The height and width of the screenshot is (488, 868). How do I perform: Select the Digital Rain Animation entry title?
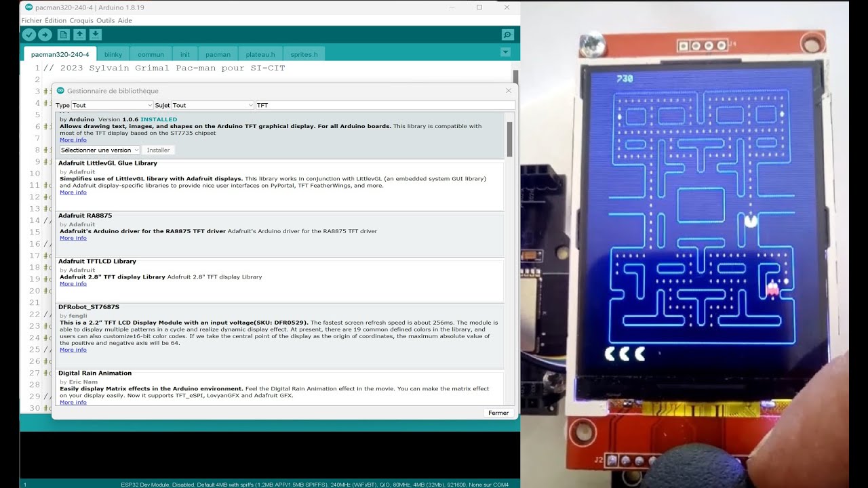tap(95, 373)
